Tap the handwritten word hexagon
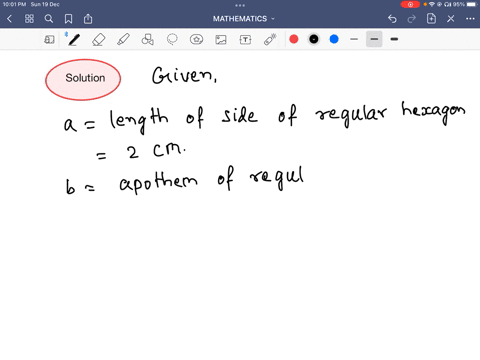 (433, 113)
